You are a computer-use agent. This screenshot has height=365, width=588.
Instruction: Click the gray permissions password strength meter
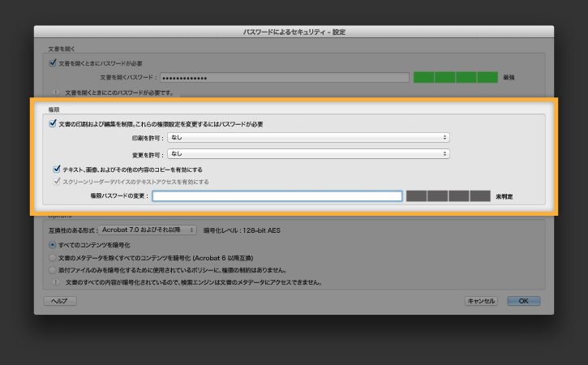pyautogui.click(x=449, y=195)
